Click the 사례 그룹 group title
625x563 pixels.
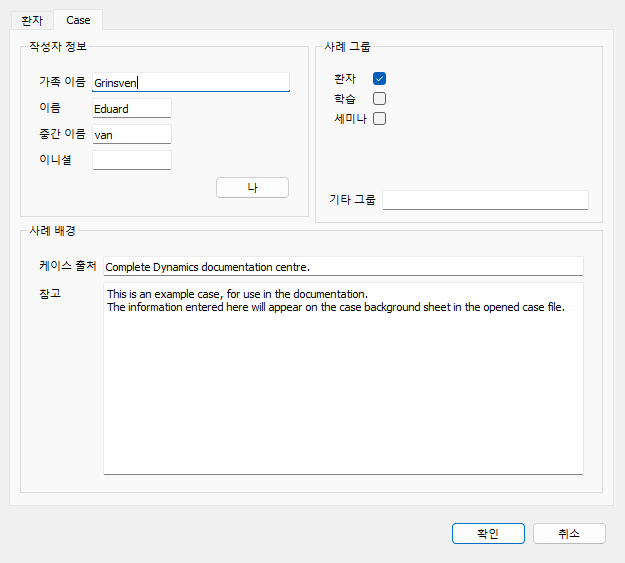coord(347,47)
